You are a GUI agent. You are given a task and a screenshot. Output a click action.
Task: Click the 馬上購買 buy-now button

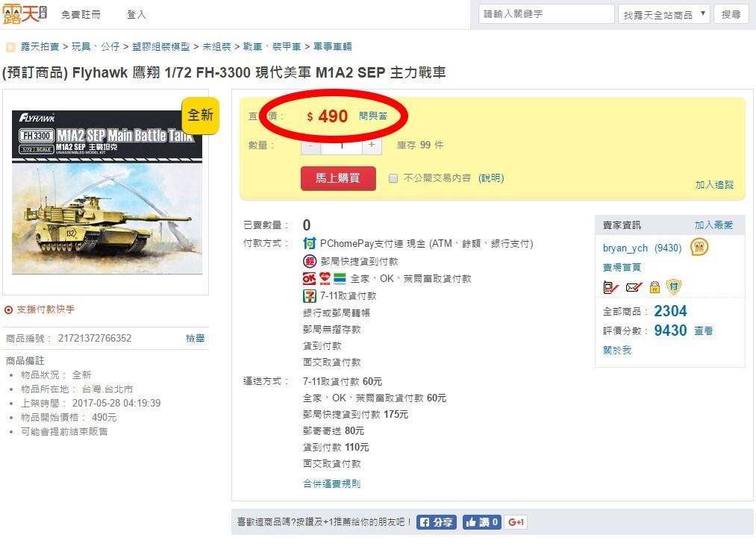coord(338,178)
